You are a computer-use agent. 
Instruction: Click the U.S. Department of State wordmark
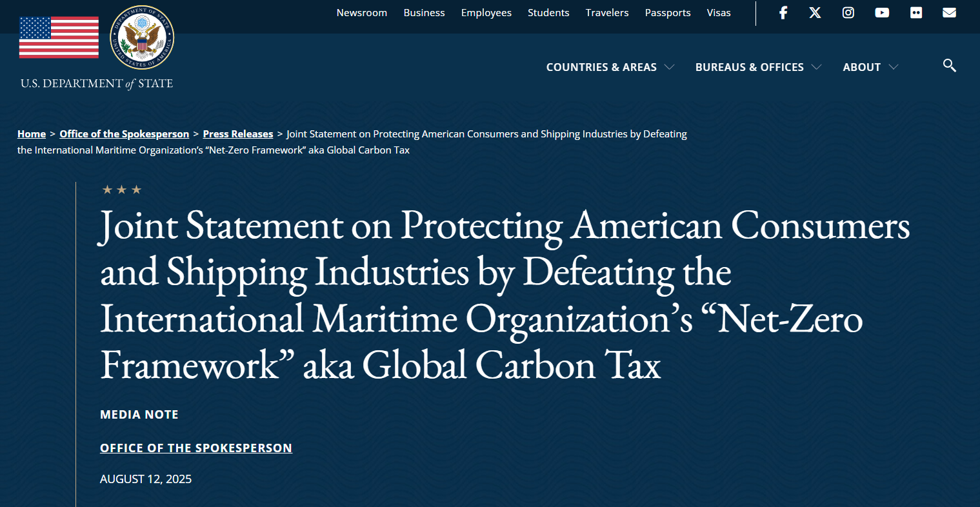[97, 83]
